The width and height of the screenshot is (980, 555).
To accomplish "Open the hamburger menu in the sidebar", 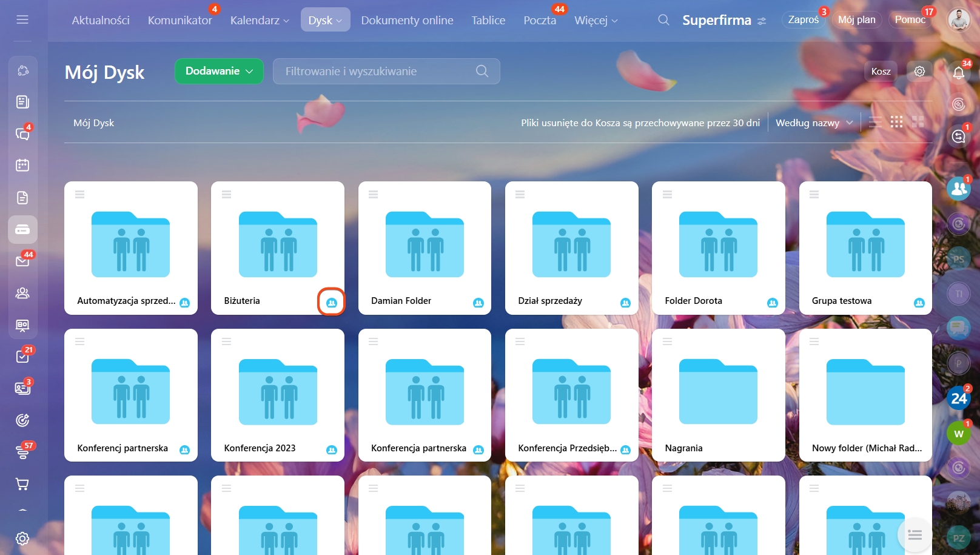I will 22,19.
